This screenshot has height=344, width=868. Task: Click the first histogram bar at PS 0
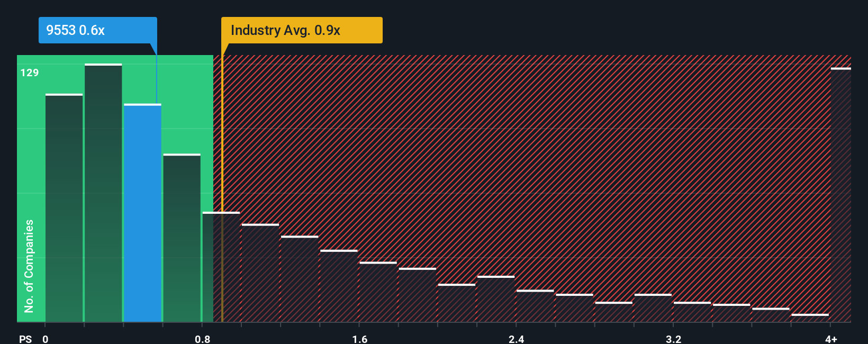point(64,208)
